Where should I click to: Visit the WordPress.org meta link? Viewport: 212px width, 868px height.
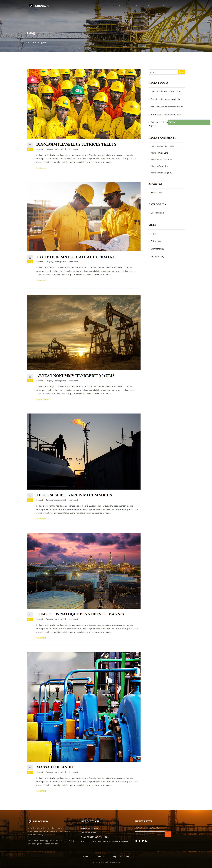click(158, 257)
